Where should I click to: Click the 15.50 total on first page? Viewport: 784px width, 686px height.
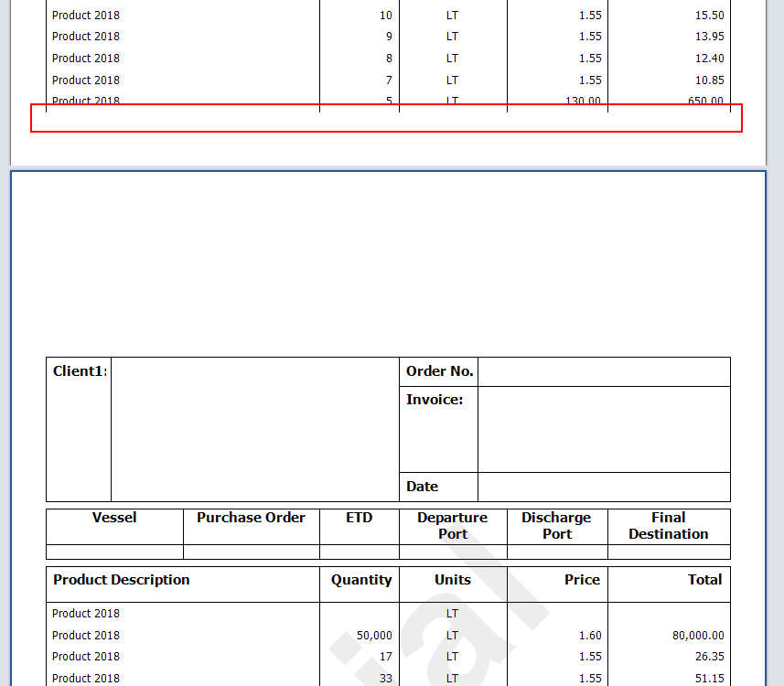click(x=709, y=16)
